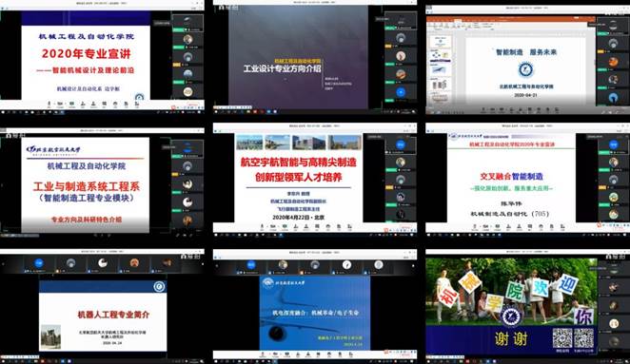Select bottom participant avatar in 2020年专业宣讲 window
The width and height of the screenshot is (630, 364).
[187, 92]
